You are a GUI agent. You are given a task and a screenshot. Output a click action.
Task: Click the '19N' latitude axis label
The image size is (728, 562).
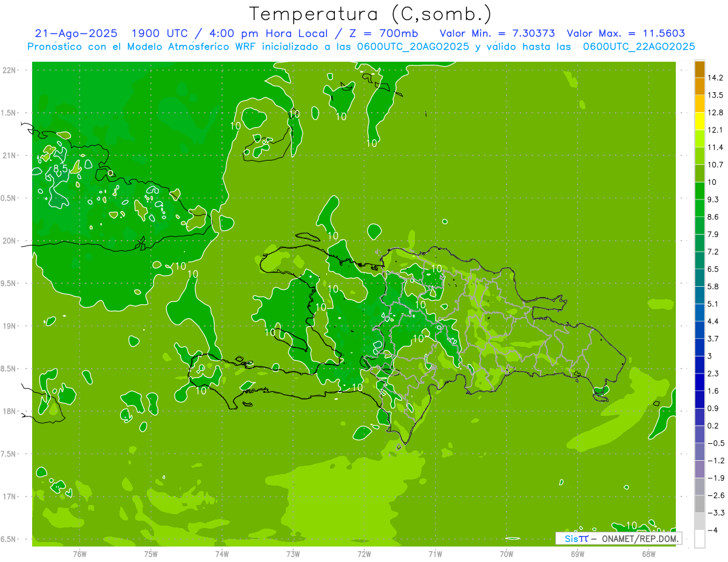click(x=9, y=326)
